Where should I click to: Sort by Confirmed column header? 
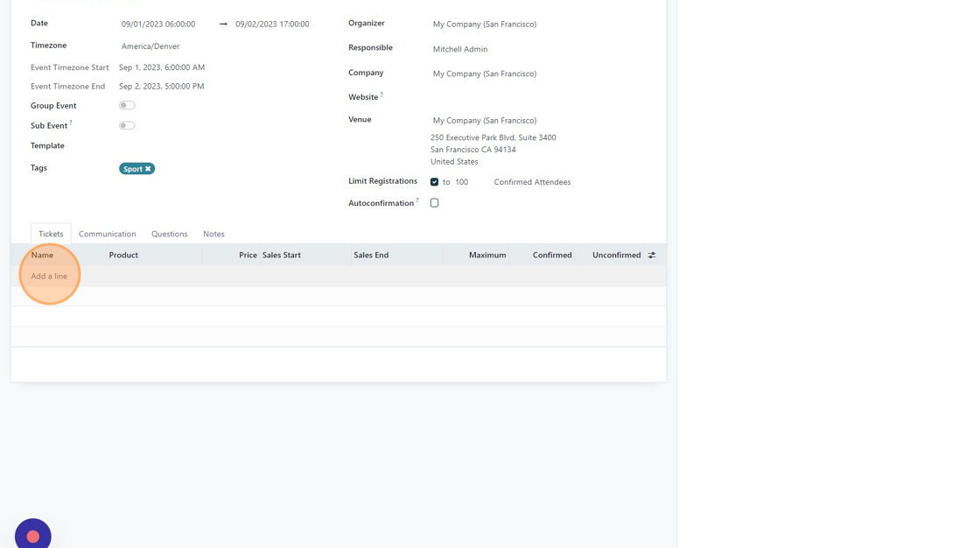click(x=552, y=256)
